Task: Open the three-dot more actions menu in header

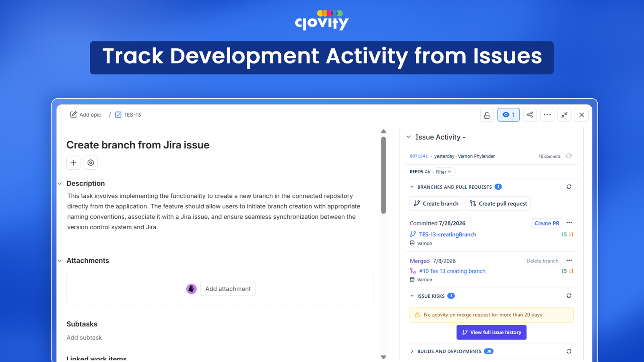Action: click(x=547, y=115)
